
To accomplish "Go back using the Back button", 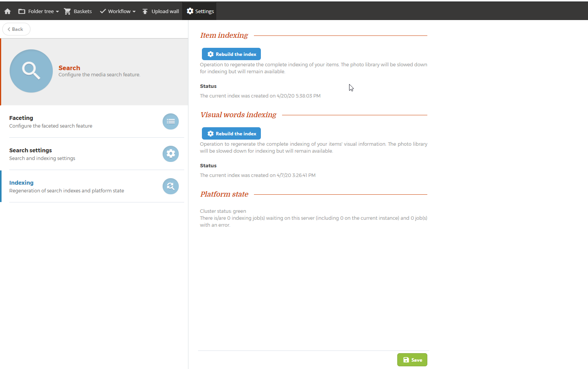I will [x=16, y=29].
